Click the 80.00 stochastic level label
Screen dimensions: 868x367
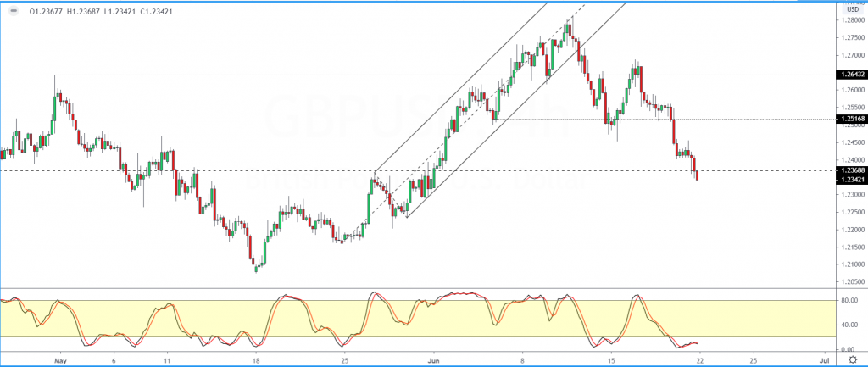(x=849, y=301)
